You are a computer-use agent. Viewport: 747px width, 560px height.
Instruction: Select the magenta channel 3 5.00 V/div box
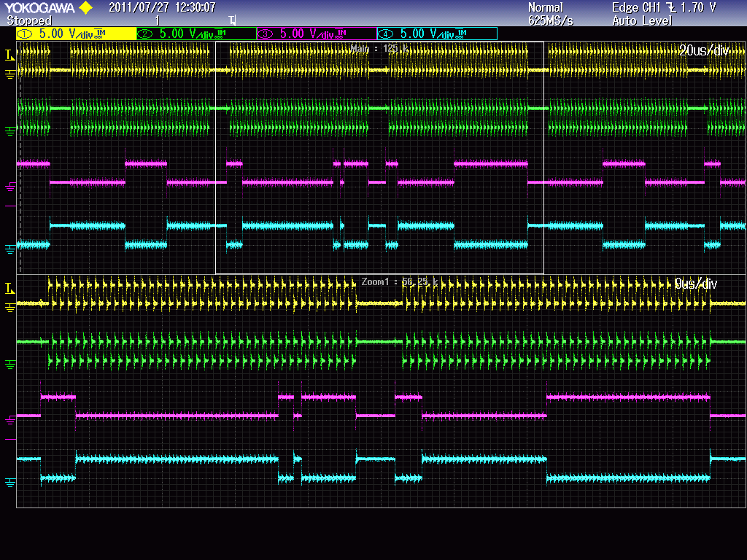317,34
